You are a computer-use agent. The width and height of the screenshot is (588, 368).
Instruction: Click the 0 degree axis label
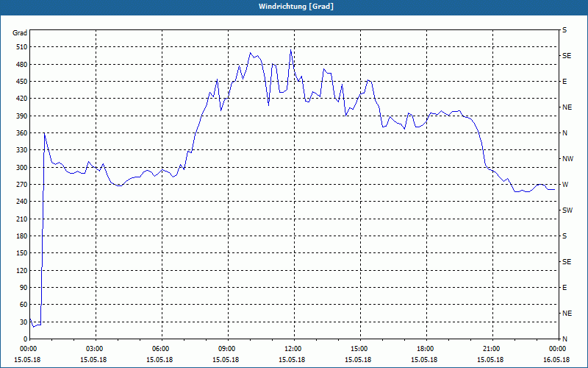coord(25,339)
